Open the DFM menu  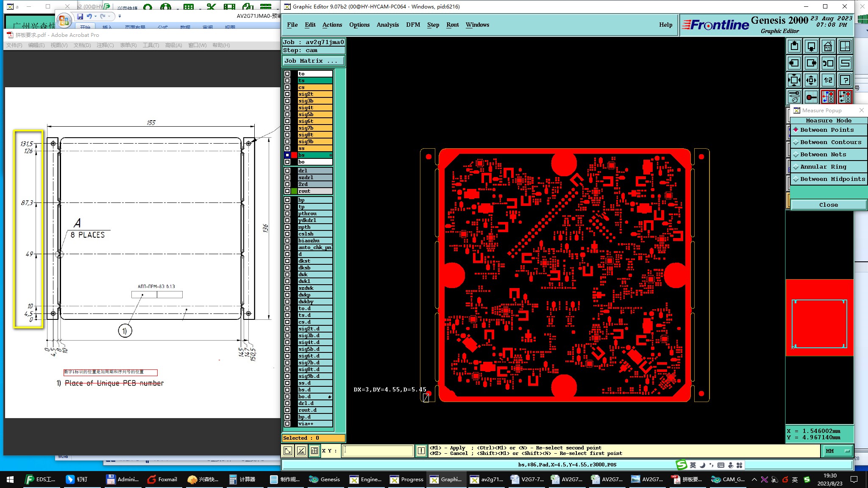(413, 25)
